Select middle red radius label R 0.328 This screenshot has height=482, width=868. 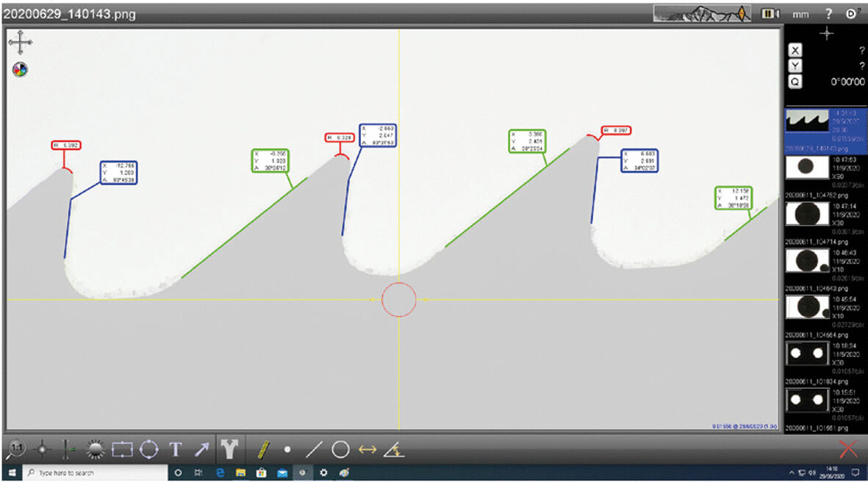(340, 137)
